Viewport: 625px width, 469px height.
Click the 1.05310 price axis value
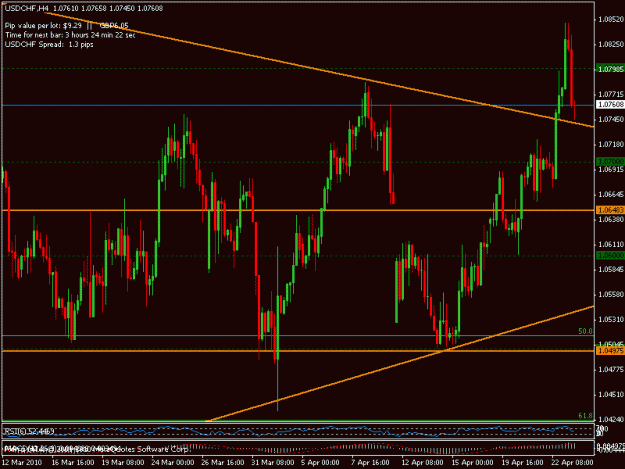[611, 320]
